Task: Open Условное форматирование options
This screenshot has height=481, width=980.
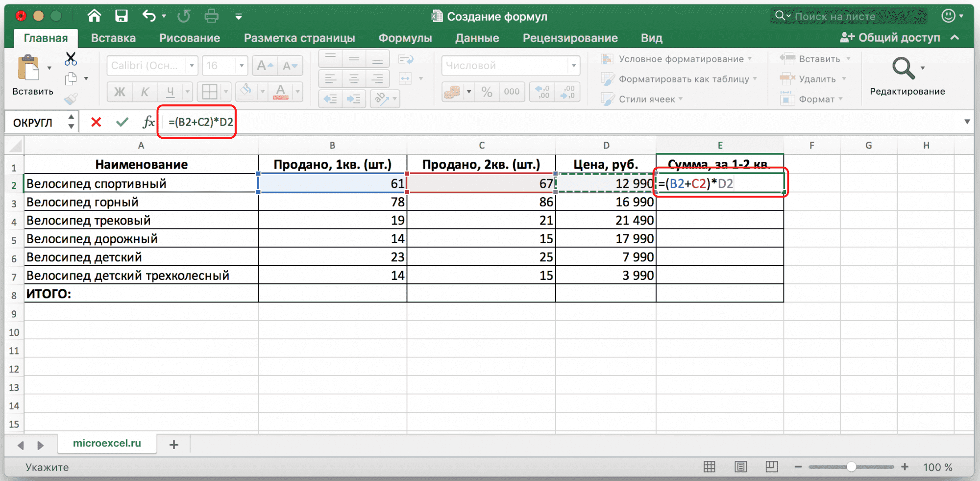Action: point(679,58)
